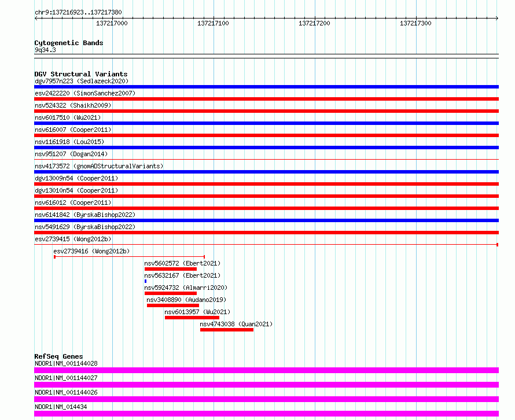The height and width of the screenshot is (420, 515).
Task: Click the NDOR1|NM_014434 gene label
Action: [x=61, y=407]
